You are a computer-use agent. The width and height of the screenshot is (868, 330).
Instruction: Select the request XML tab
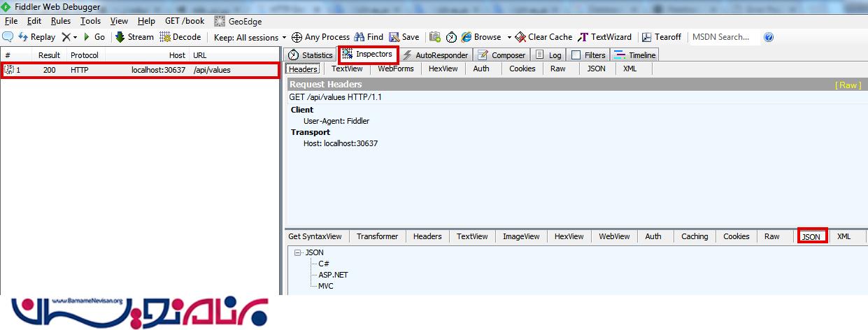point(629,69)
